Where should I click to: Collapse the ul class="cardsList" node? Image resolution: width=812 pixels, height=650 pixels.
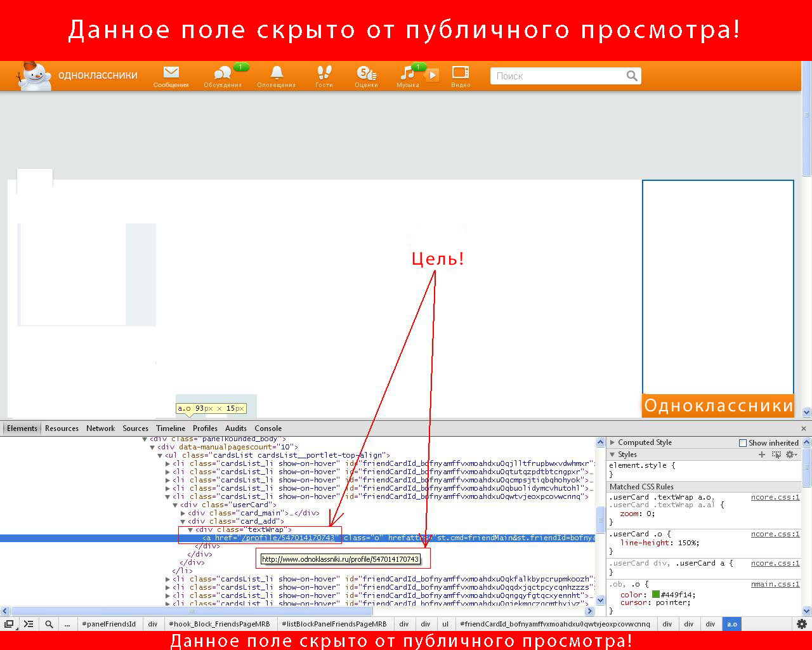click(x=160, y=455)
